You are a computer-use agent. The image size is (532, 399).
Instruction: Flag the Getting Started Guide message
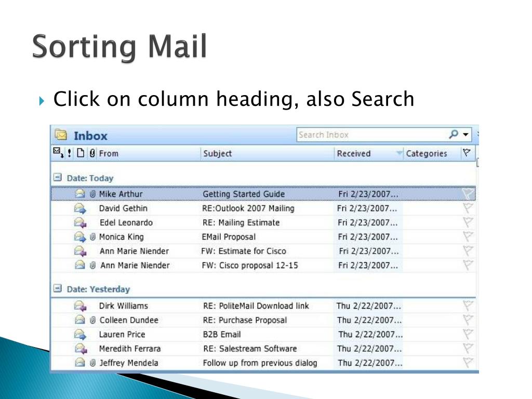pyautogui.click(x=468, y=194)
